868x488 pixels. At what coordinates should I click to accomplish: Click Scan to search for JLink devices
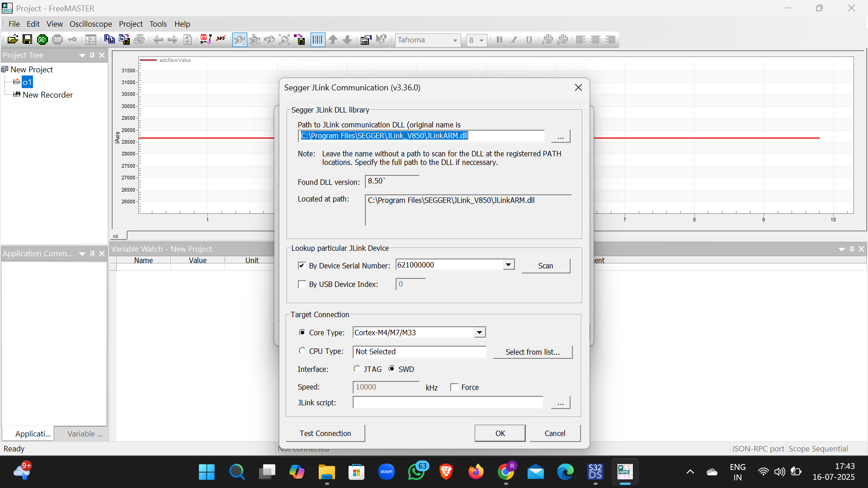click(546, 266)
